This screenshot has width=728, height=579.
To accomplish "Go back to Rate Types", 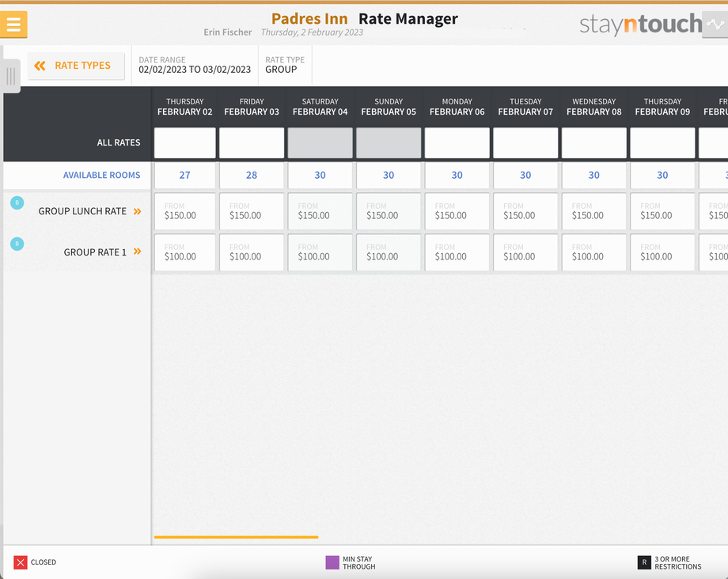I will point(76,66).
